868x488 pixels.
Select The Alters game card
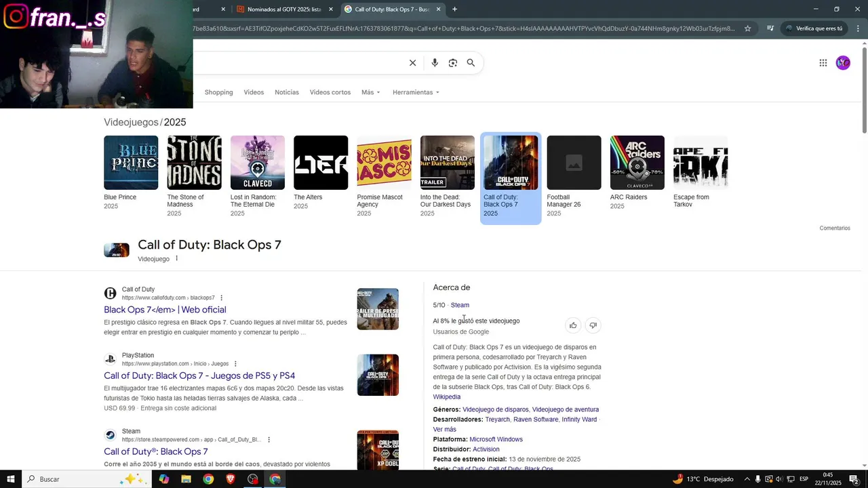click(321, 174)
